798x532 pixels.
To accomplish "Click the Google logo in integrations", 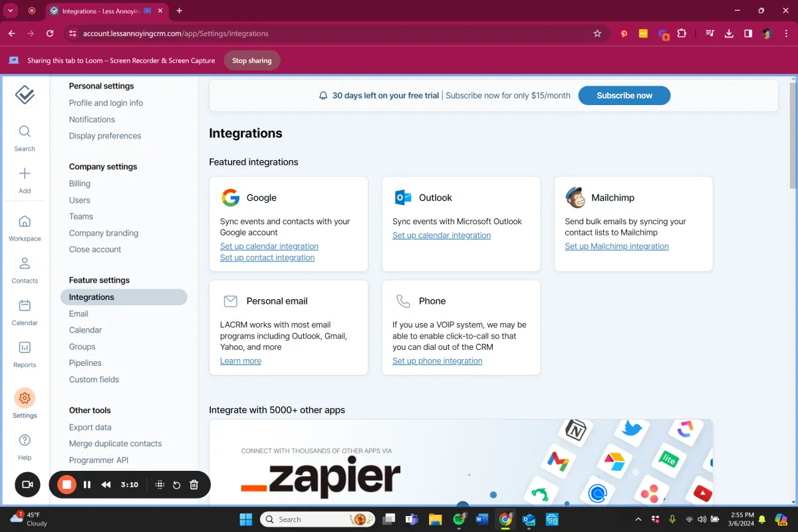I will click(231, 198).
